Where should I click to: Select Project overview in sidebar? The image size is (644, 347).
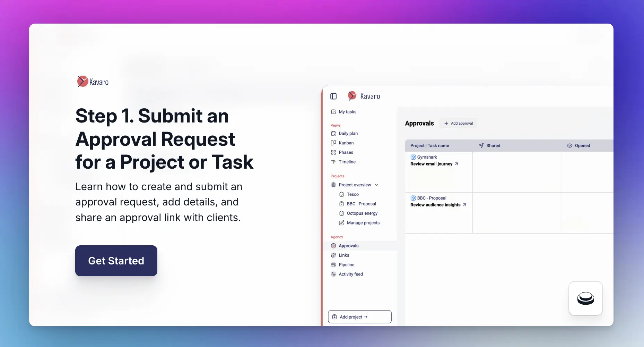tap(355, 185)
